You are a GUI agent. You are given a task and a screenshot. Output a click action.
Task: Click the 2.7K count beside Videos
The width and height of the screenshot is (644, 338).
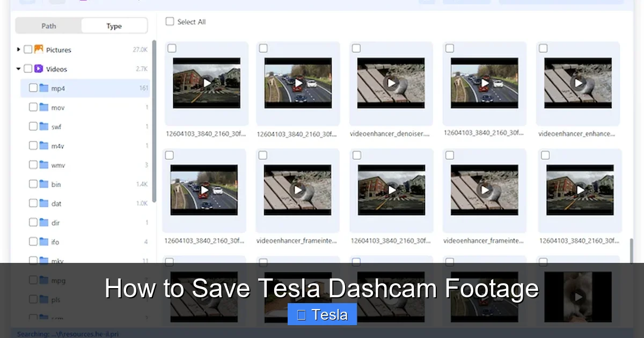point(142,69)
